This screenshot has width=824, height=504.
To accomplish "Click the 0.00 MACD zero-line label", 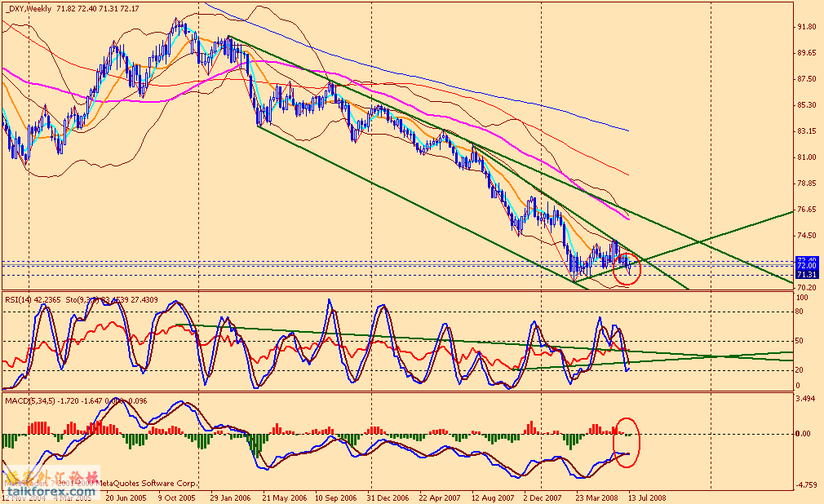I will point(804,434).
